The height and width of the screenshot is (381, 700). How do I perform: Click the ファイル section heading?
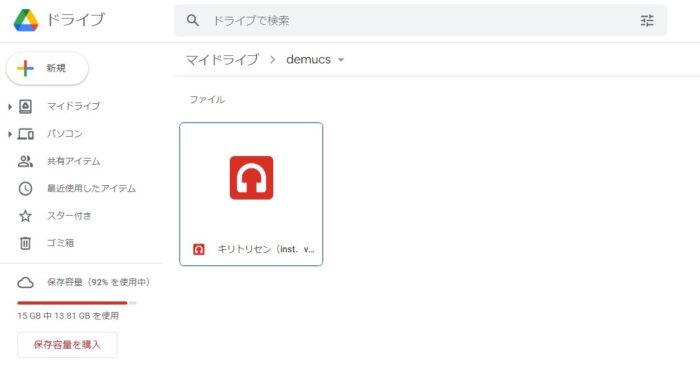pyautogui.click(x=207, y=100)
